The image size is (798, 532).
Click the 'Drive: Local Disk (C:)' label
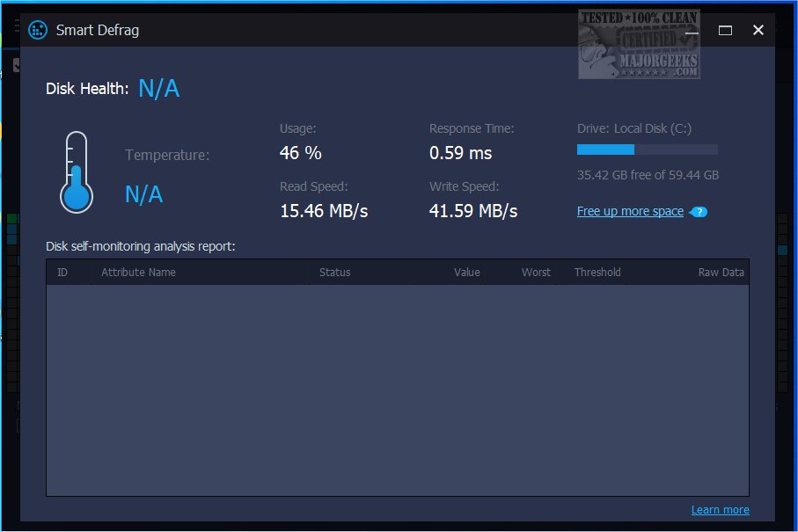(x=634, y=128)
